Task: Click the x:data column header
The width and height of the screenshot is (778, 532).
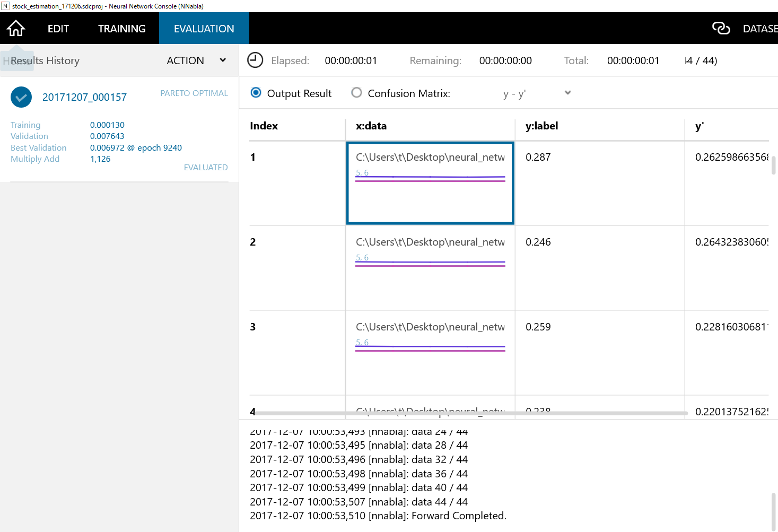Action: [x=371, y=126]
